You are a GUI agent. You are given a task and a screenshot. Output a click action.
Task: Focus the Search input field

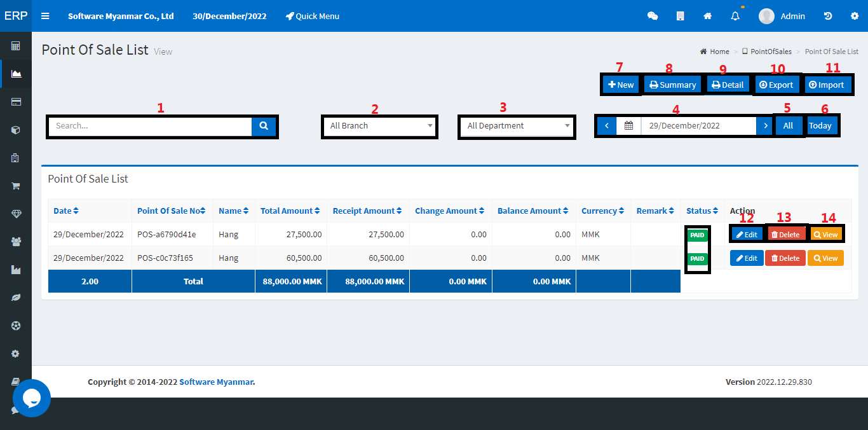click(x=151, y=126)
